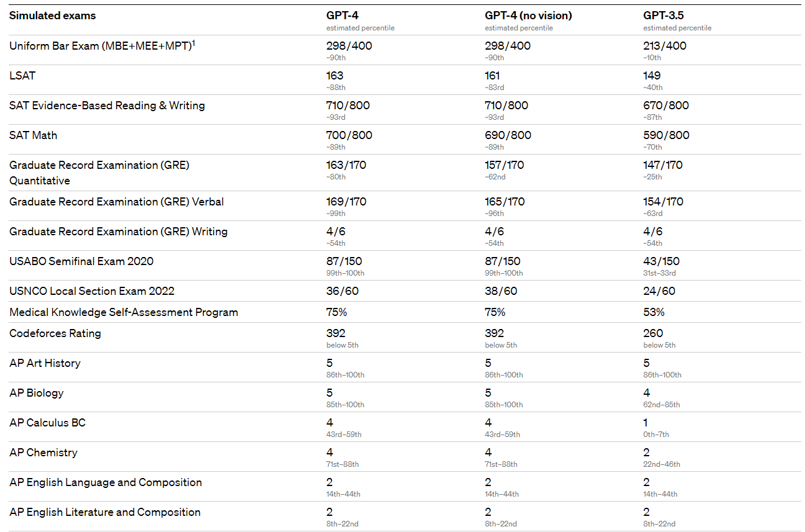Click GRE Quantitative score "163/170"
The width and height of the screenshot is (805, 532).
tap(346, 165)
